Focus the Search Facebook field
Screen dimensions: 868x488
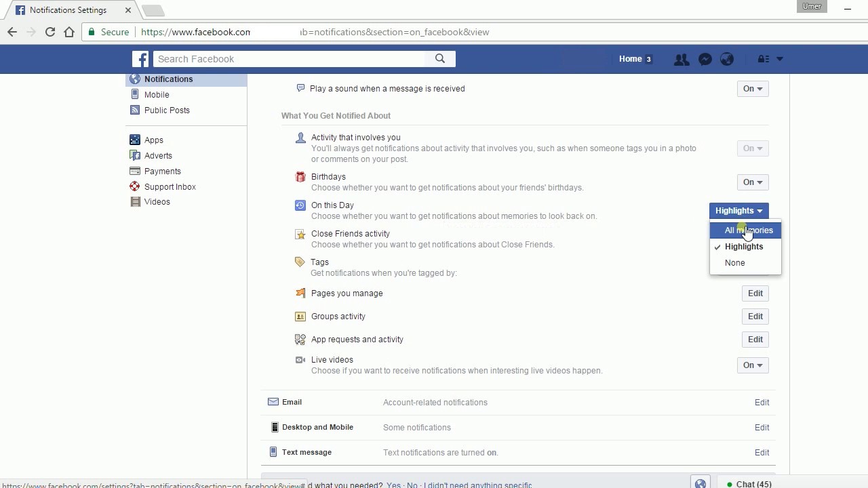[x=290, y=59]
